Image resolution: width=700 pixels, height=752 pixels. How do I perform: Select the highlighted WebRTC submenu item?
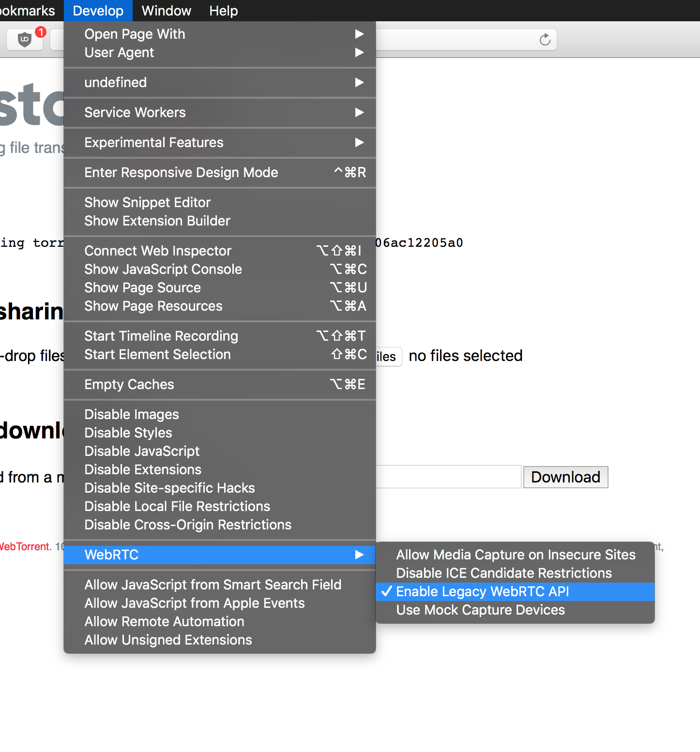[220, 555]
